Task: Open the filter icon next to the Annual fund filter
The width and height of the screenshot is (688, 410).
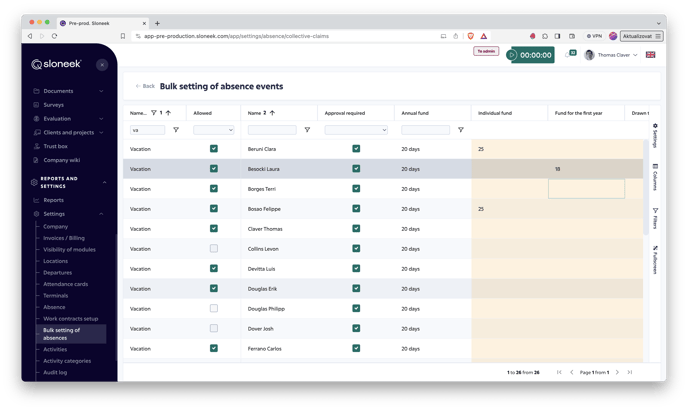Action: pos(461,130)
